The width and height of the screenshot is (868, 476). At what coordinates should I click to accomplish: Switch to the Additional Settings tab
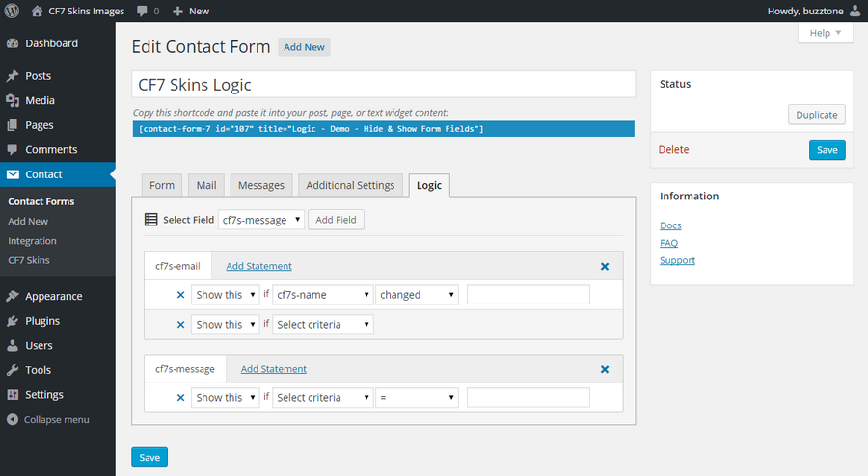pos(350,185)
